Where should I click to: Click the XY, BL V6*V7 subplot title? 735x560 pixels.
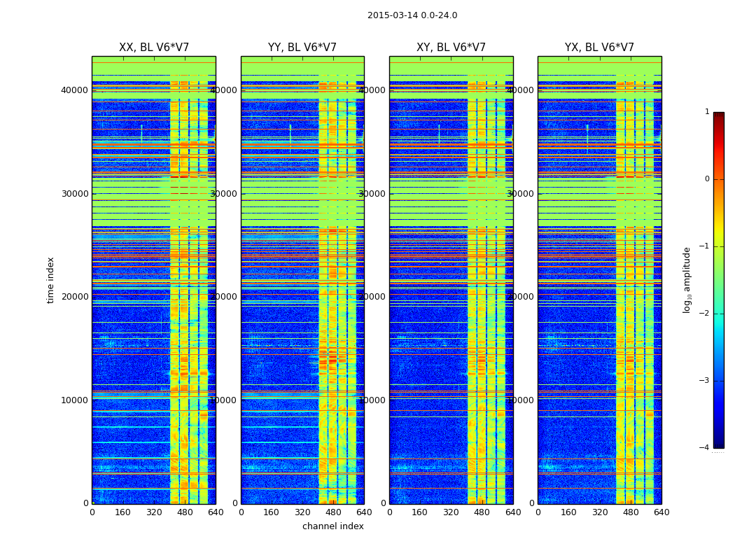(x=451, y=48)
